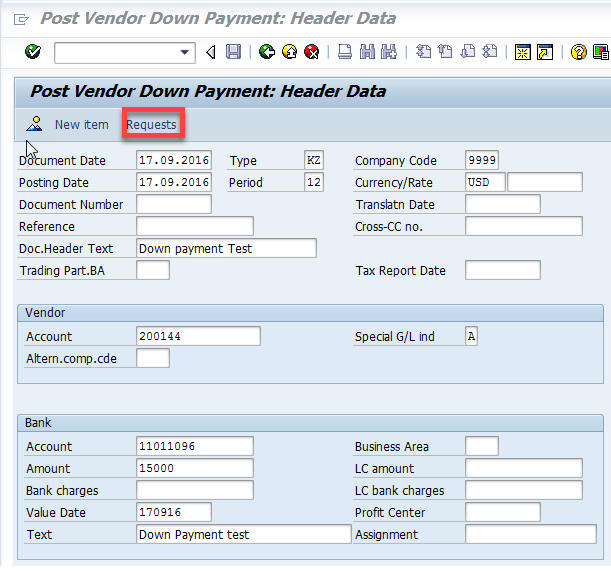Image resolution: width=611 pixels, height=572 pixels.
Task: Click the Business Area field
Action: (x=482, y=446)
